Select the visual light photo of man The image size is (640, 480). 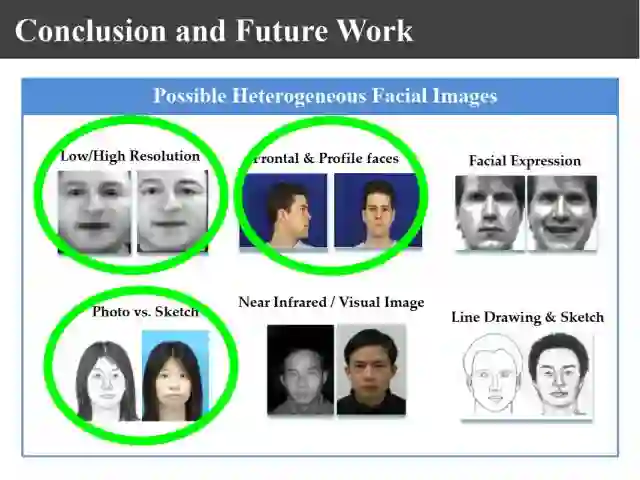coord(371,370)
